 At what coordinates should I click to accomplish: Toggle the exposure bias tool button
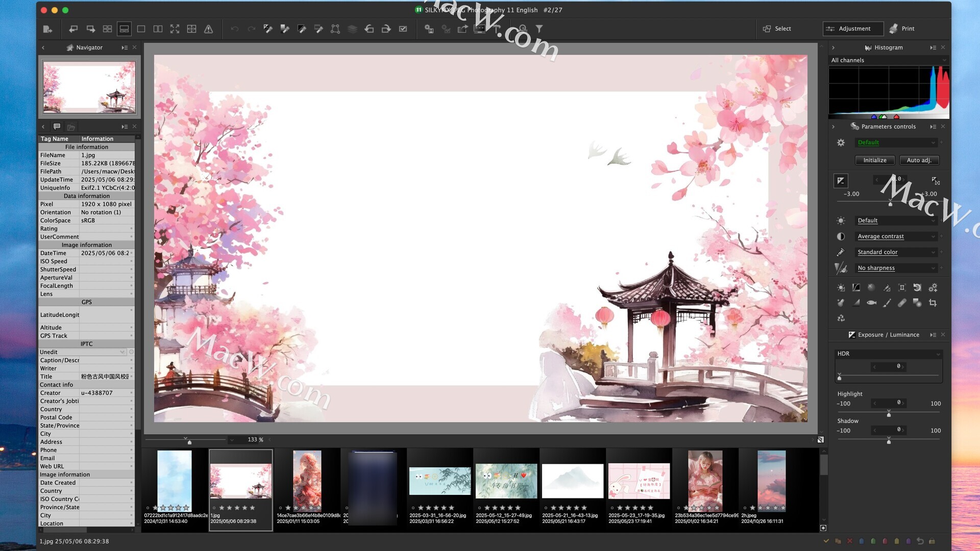pyautogui.click(x=841, y=181)
